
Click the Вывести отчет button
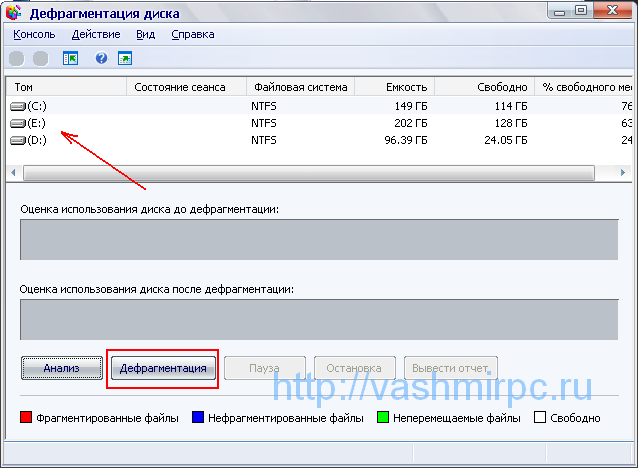450,368
